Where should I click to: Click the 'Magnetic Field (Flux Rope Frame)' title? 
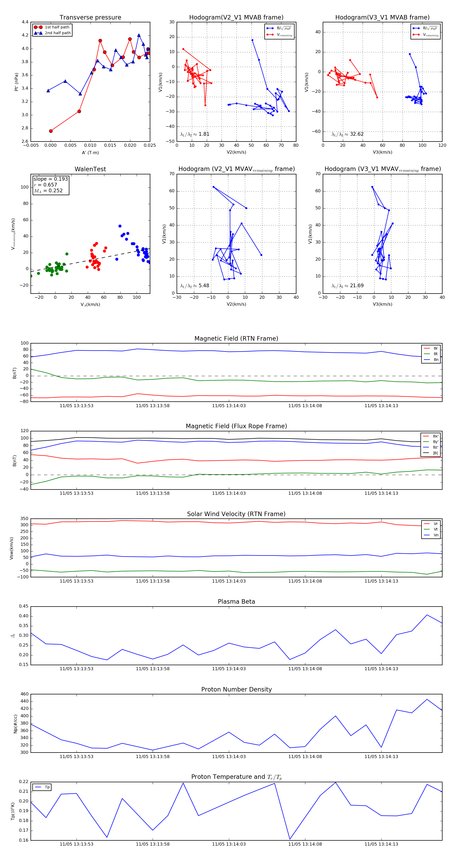236,426
